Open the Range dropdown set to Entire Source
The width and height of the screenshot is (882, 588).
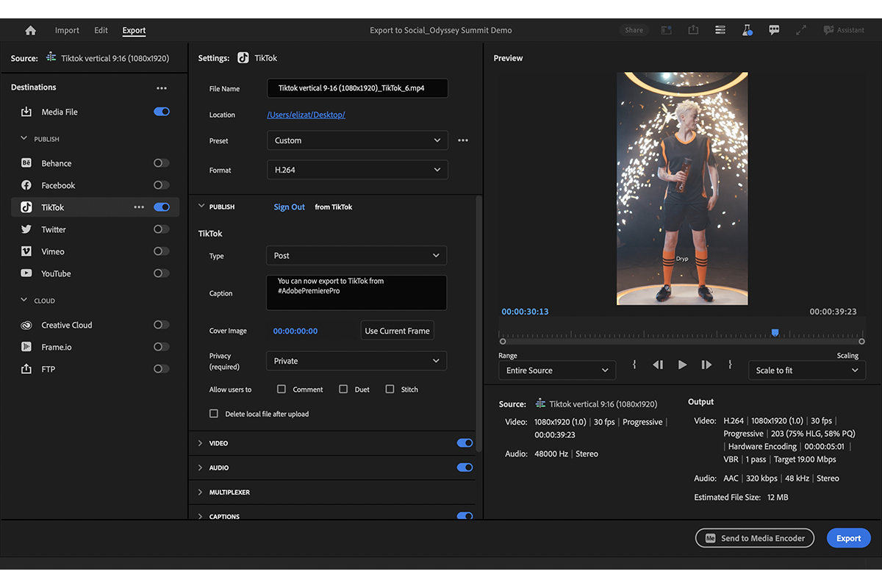[557, 370]
